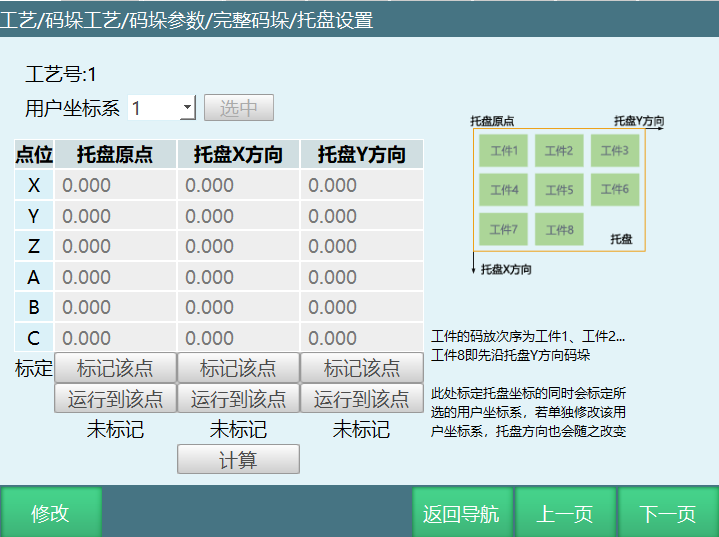Open the user coordinate system dropdown
The image size is (719, 537).
point(187,108)
